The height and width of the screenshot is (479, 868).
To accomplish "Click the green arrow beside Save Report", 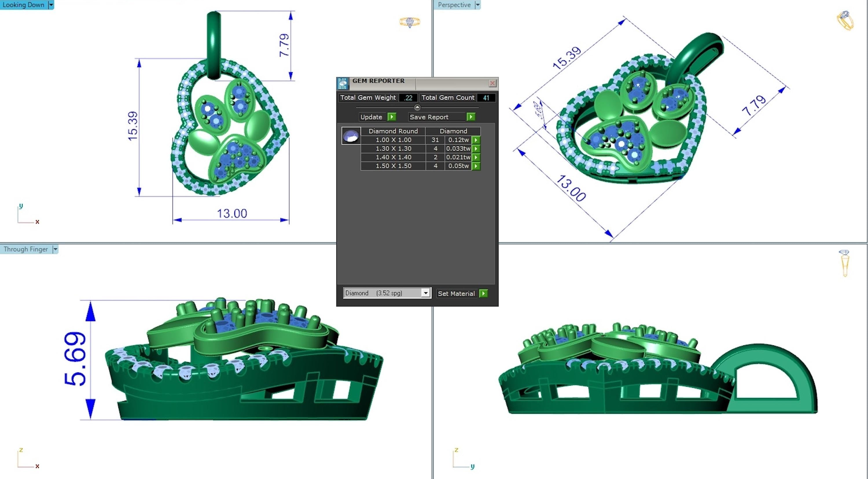I will [x=471, y=117].
